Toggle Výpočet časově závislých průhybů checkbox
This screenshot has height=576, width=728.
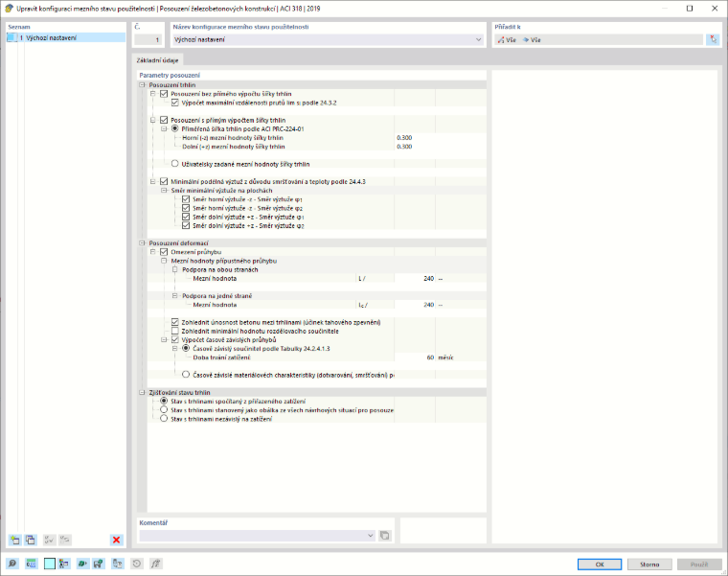click(x=175, y=339)
